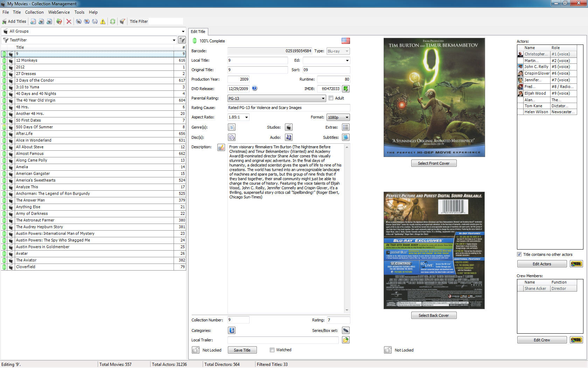Check the Watched checkbox
Viewport: 588px width, 368px height.
[x=272, y=350]
